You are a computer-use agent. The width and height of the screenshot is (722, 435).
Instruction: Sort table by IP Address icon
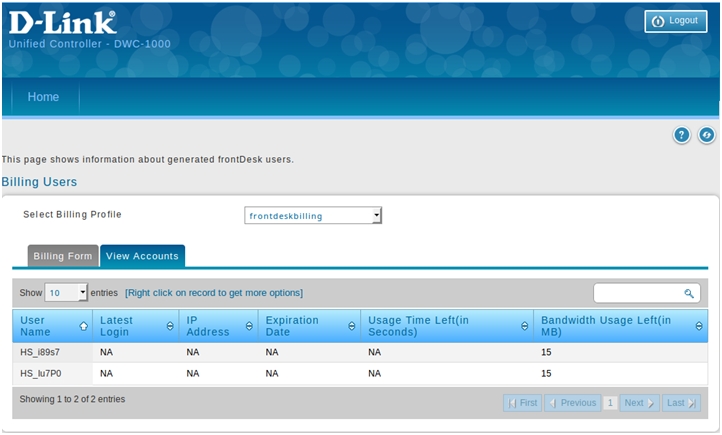pyautogui.click(x=250, y=326)
